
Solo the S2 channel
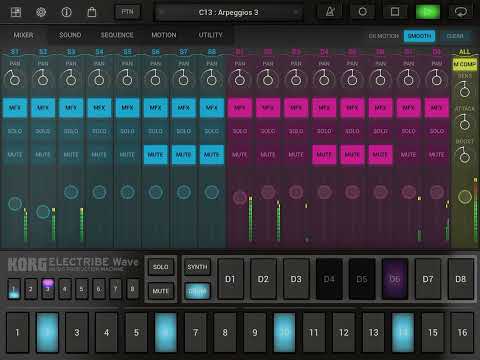tap(43, 131)
